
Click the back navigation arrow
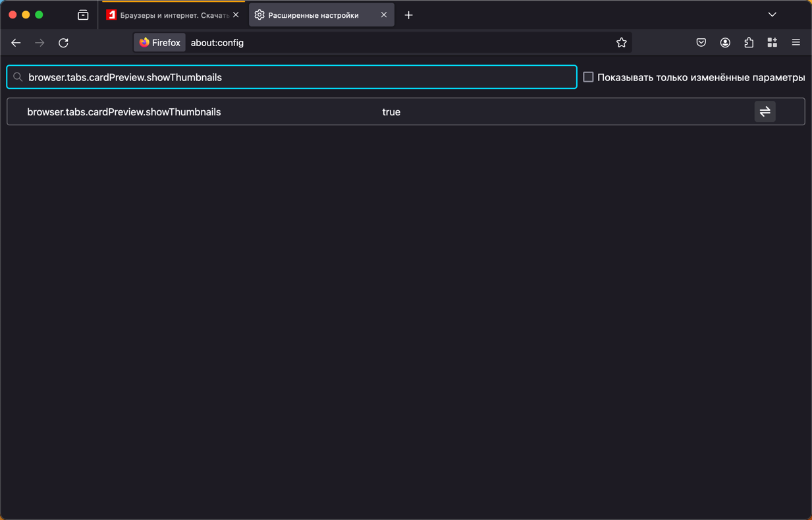[x=16, y=43]
